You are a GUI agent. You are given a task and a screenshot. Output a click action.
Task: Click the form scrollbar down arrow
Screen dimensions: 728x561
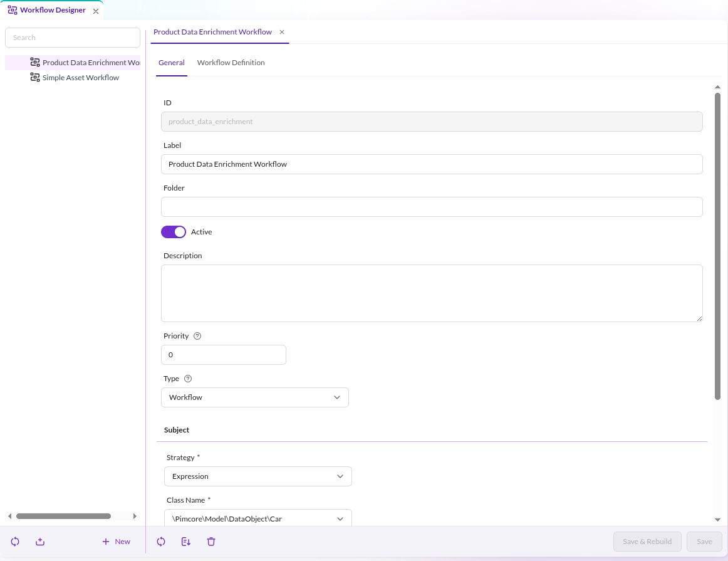click(x=717, y=520)
